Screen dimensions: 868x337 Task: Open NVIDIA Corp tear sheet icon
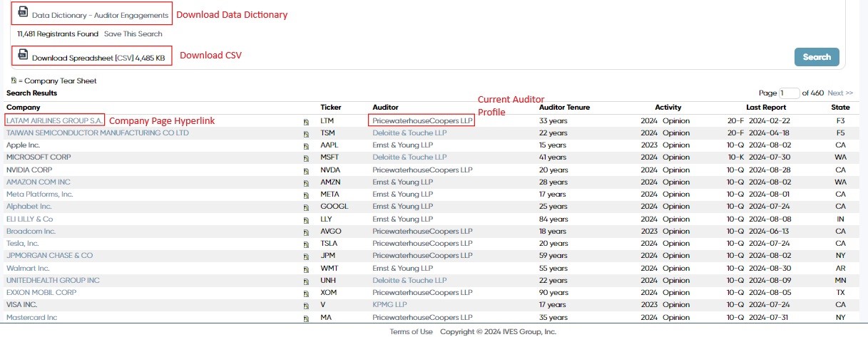point(305,171)
